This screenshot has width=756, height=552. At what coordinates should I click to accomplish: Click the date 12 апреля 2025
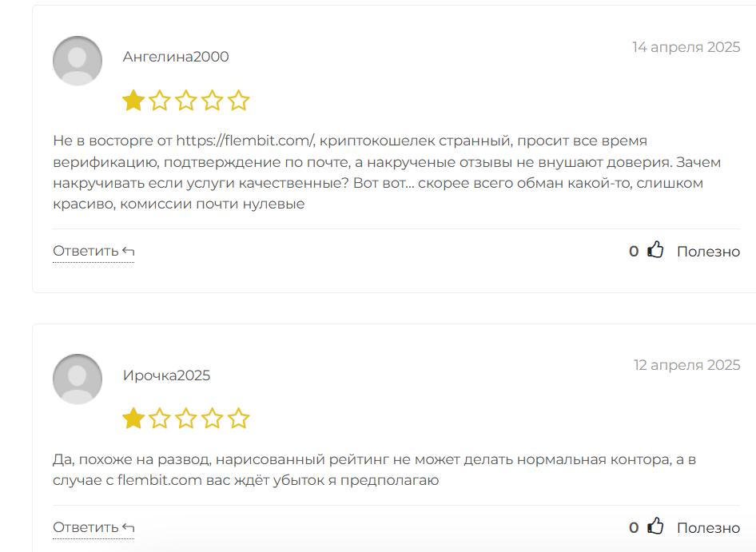click(686, 365)
